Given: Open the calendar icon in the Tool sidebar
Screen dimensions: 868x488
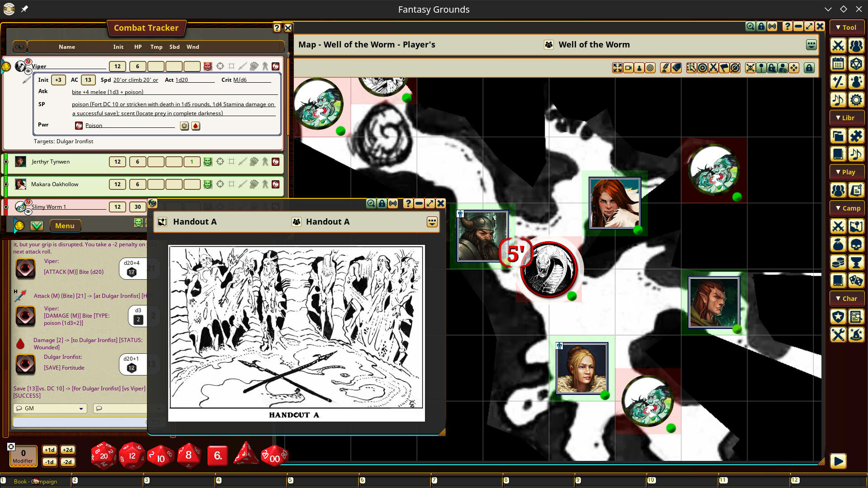Looking at the screenshot, I should [838, 64].
